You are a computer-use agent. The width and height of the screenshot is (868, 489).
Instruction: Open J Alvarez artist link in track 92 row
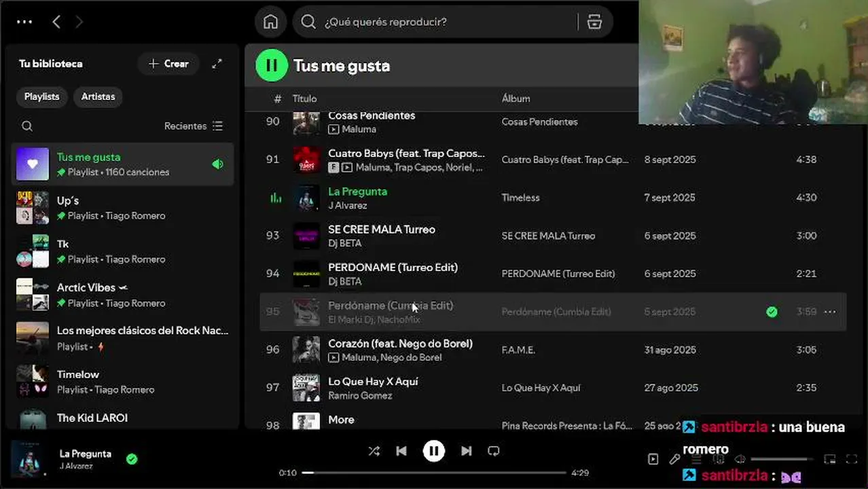tap(348, 206)
